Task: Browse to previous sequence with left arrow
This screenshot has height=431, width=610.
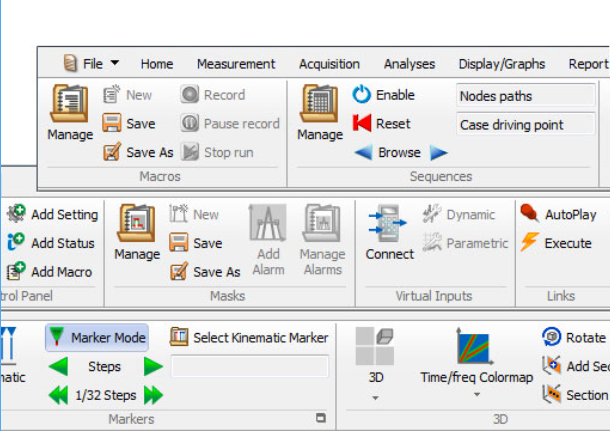Action: click(363, 152)
